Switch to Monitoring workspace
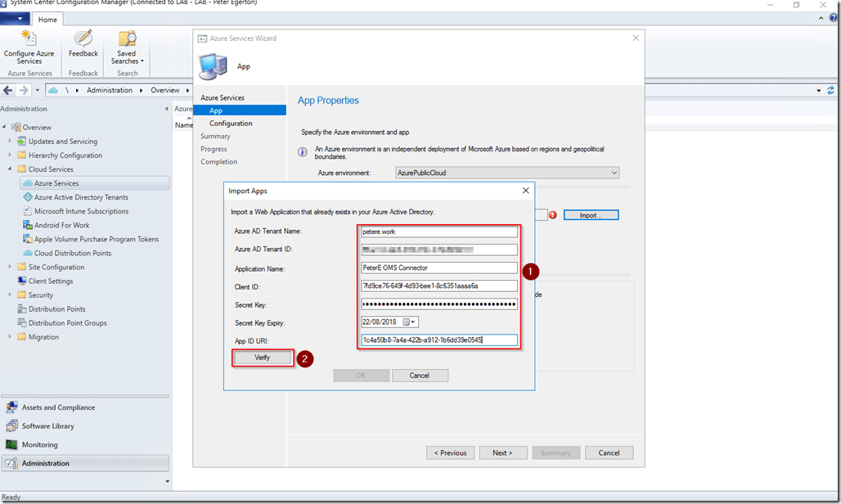This screenshot has height=504, width=841. tap(39, 445)
